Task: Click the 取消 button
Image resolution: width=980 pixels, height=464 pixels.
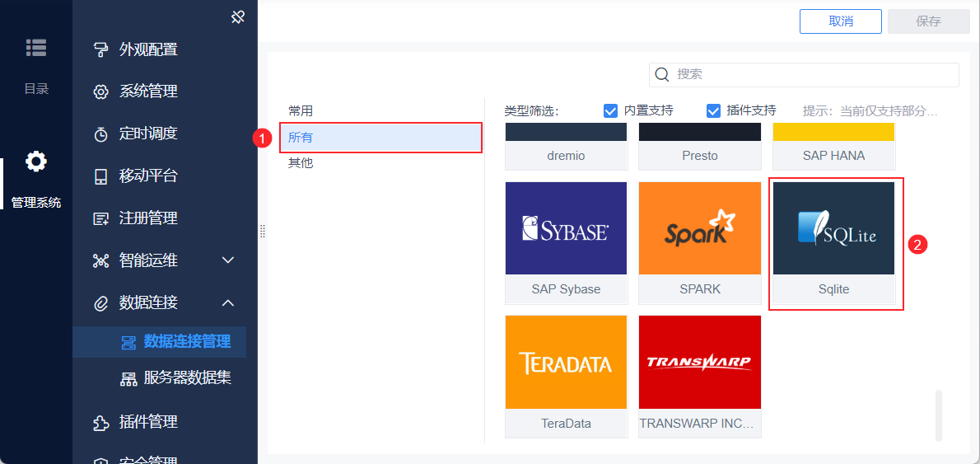Action: pyautogui.click(x=841, y=21)
